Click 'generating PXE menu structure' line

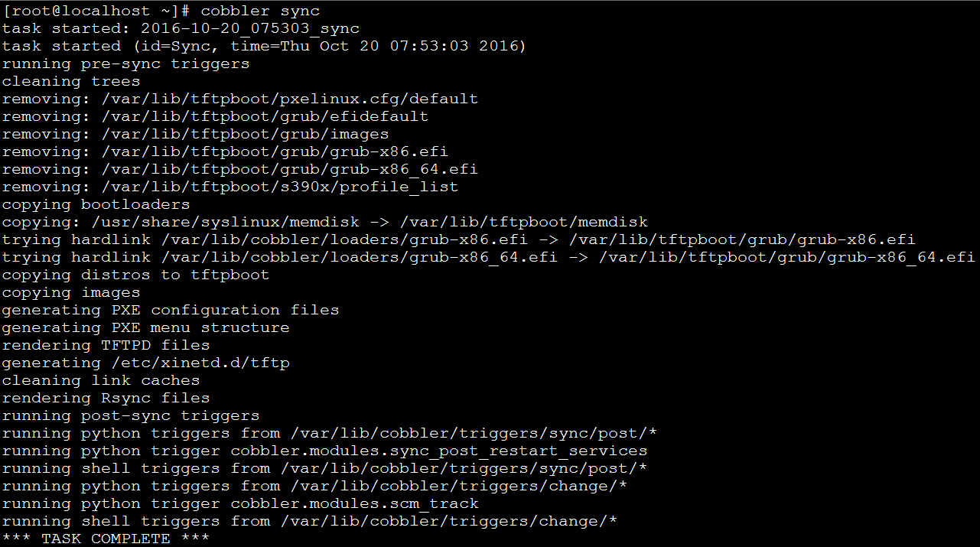tap(146, 327)
